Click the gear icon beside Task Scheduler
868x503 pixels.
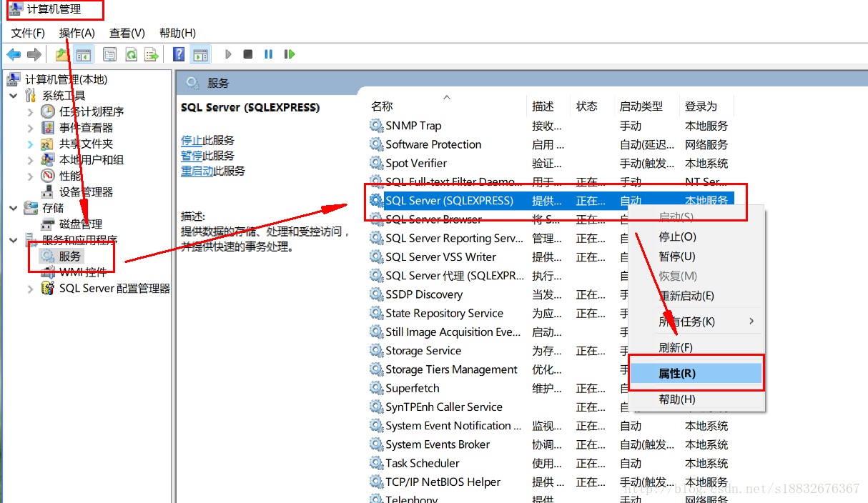pos(376,464)
